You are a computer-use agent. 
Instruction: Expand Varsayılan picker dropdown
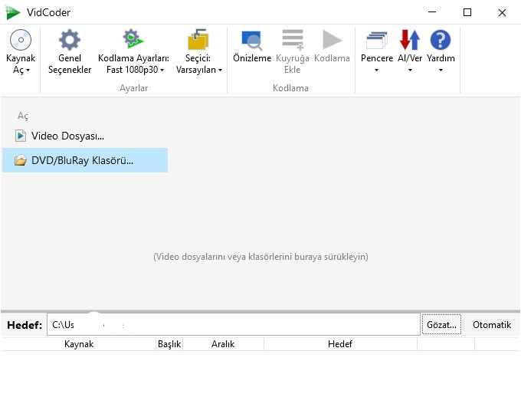click(x=220, y=70)
